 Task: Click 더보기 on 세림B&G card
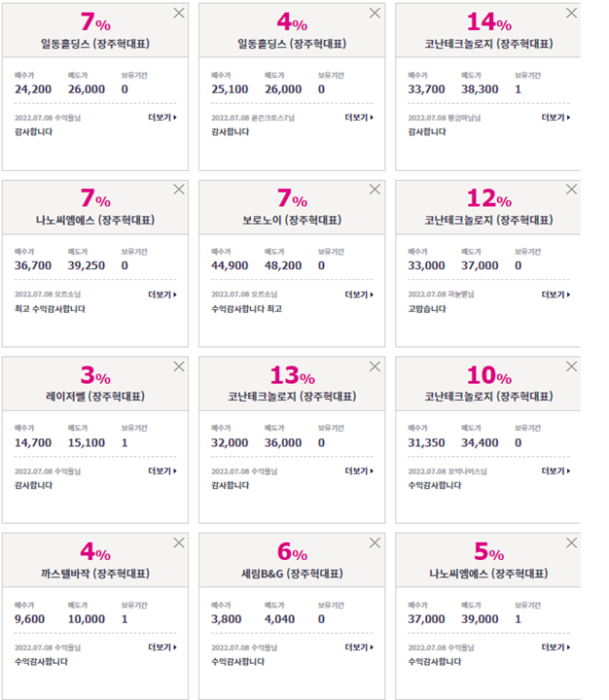tap(359, 647)
